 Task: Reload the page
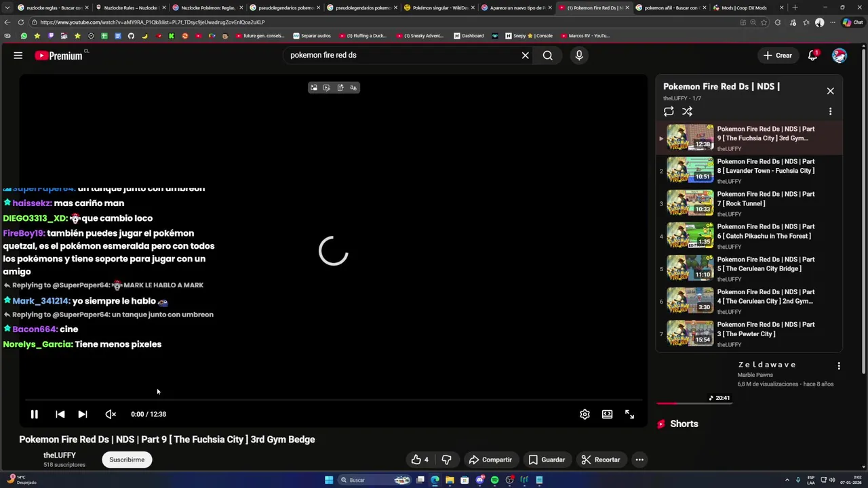coord(21,22)
